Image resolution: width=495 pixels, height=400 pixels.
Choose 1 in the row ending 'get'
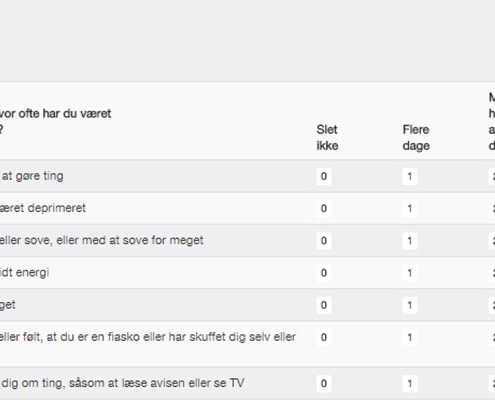pyautogui.click(x=410, y=305)
